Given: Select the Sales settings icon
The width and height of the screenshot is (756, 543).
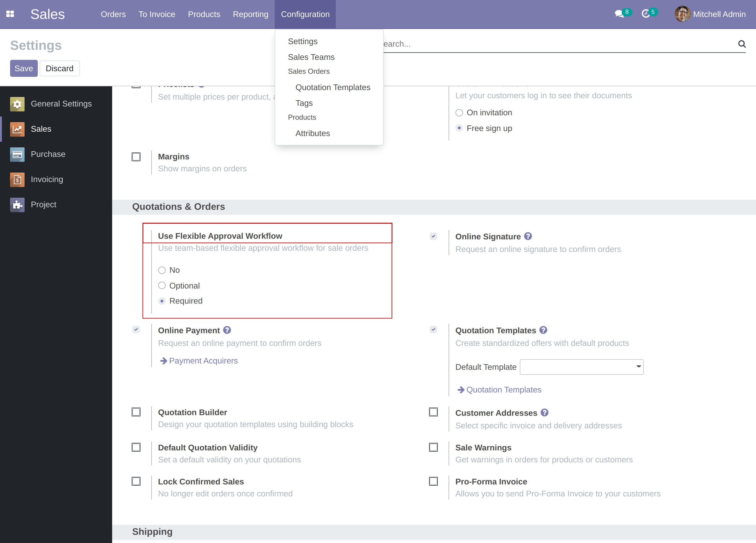Looking at the screenshot, I should tap(17, 129).
